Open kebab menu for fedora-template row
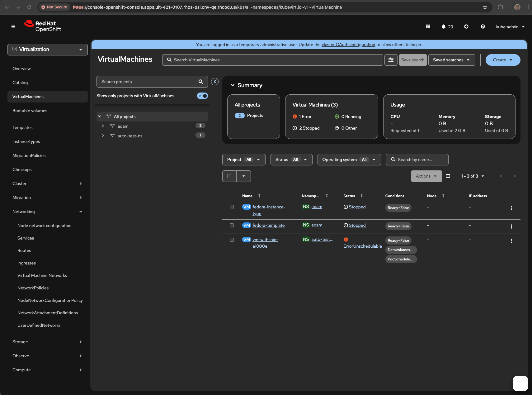The width and height of the screenshot is (532, 395). [x=511, y=226]
